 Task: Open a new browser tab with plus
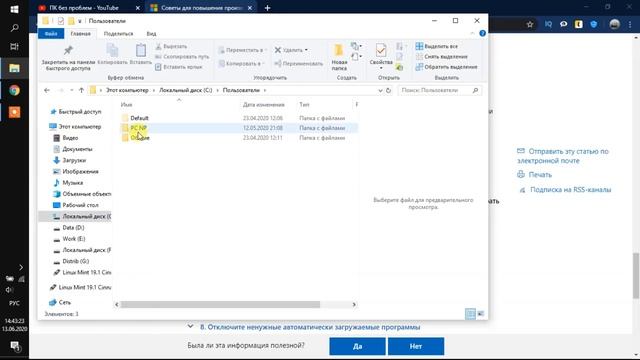(267, 8)
